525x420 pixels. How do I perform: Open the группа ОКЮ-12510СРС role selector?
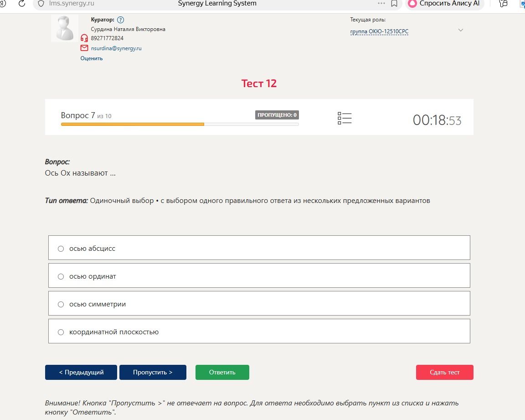point(379,31)
